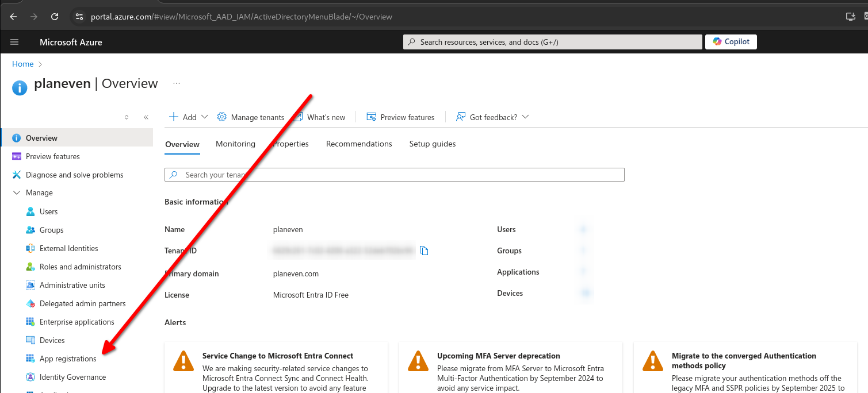This screenshot has width=868, height=393.
Task: Toggle expand/collapse all sidebar groups arrows
Action: 127,117
